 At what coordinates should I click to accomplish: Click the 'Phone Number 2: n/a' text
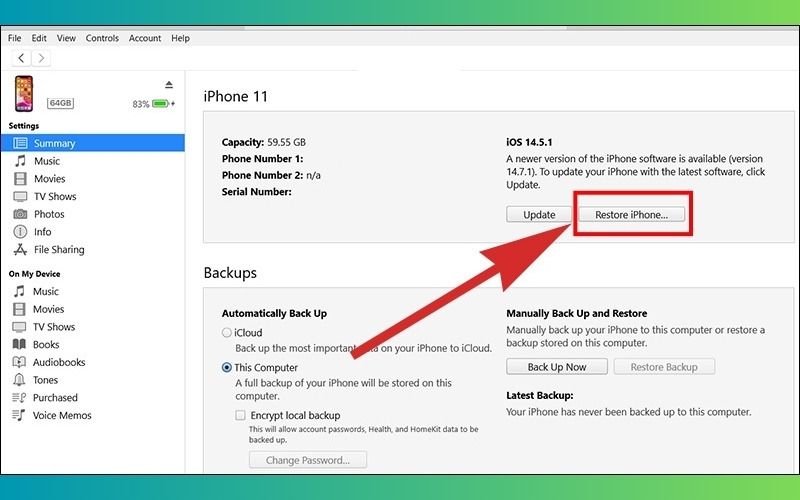[x=271, y=175]
